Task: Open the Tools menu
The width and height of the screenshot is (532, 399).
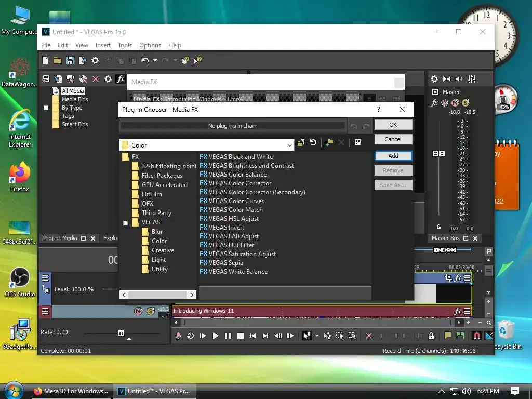Action: (x=125, y=45)
